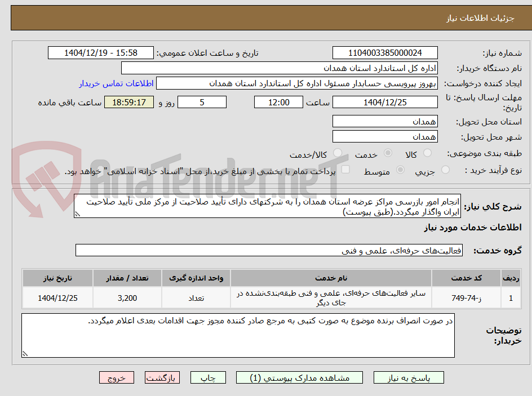Click the resize handle of توضیحات خریدار box
532x396 pixels.
[25, 354]
